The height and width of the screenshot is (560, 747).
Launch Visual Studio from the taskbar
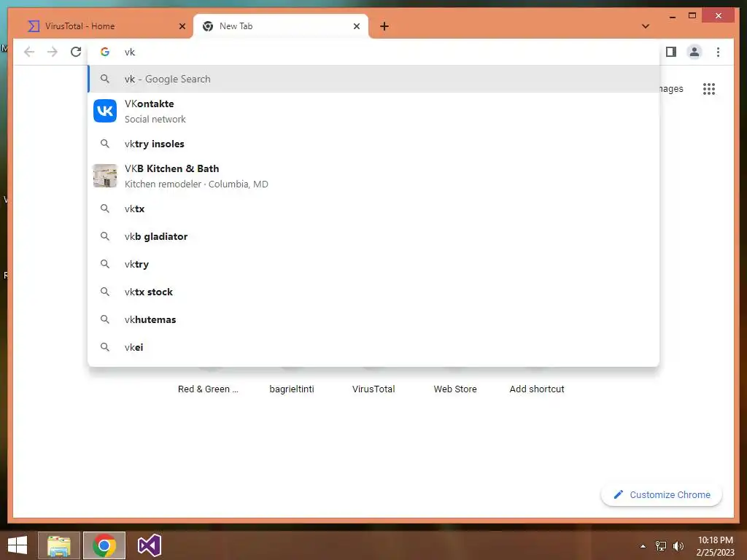[x=149, y=545]
